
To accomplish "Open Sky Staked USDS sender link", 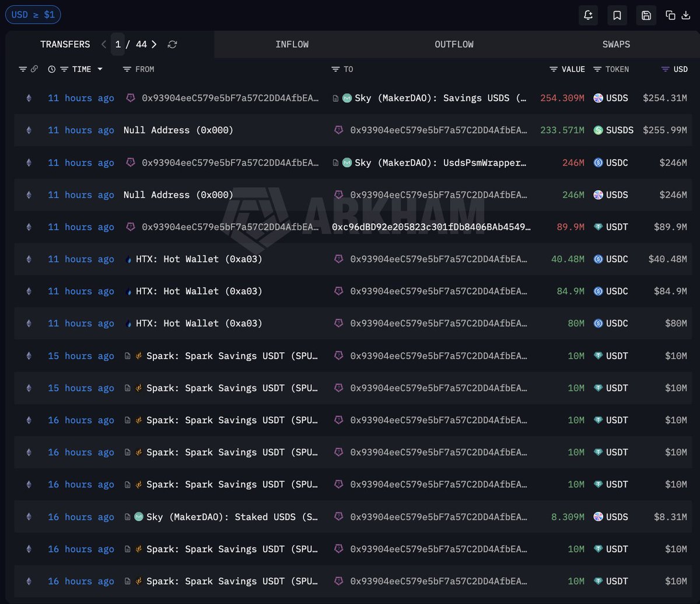I will pos(233,517).
